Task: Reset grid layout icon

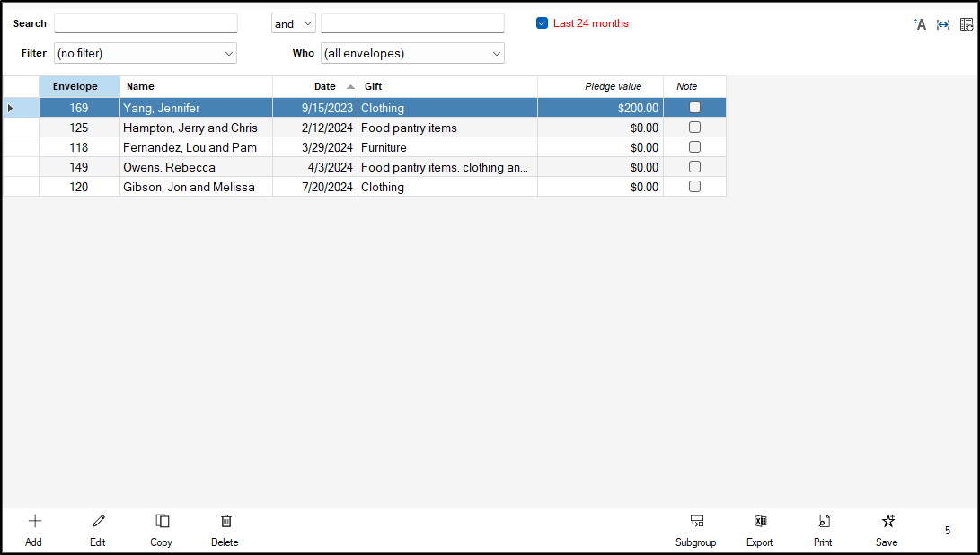Action: click(967, 24)
